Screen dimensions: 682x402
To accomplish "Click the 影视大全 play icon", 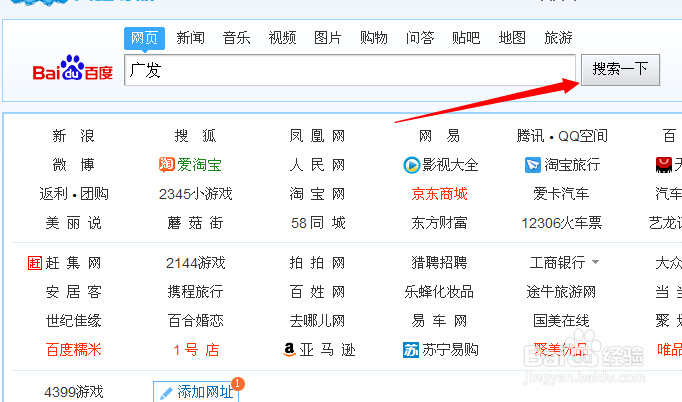I will coord(411,165).
